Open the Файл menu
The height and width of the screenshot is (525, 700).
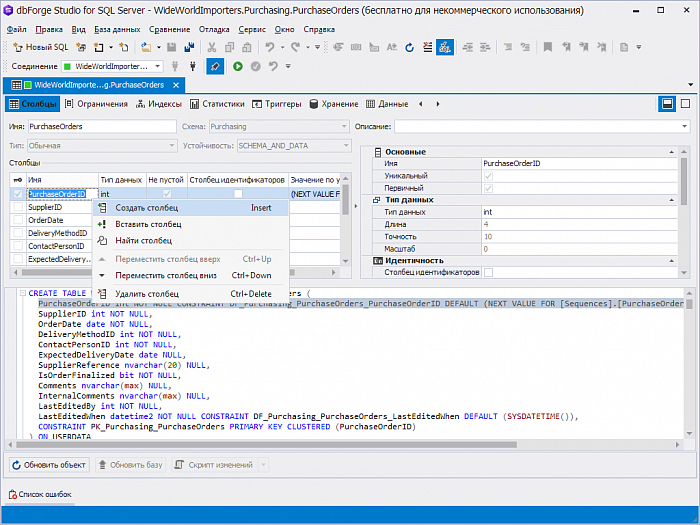point(17,29)
